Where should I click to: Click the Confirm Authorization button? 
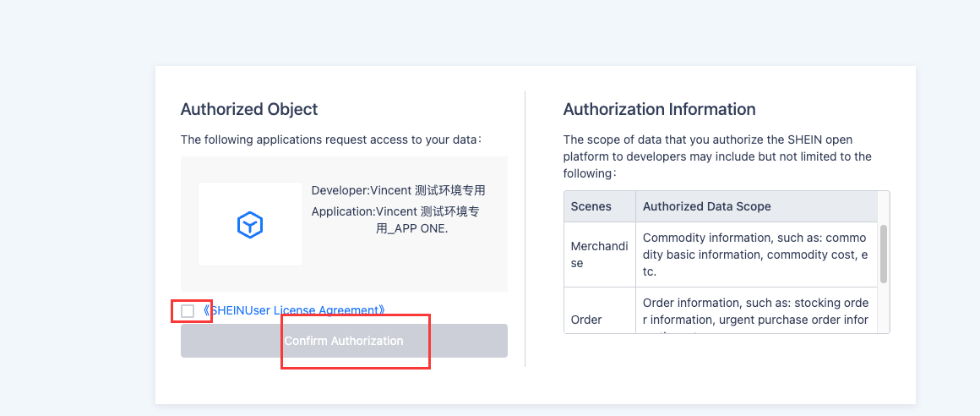tap(344, 341)
